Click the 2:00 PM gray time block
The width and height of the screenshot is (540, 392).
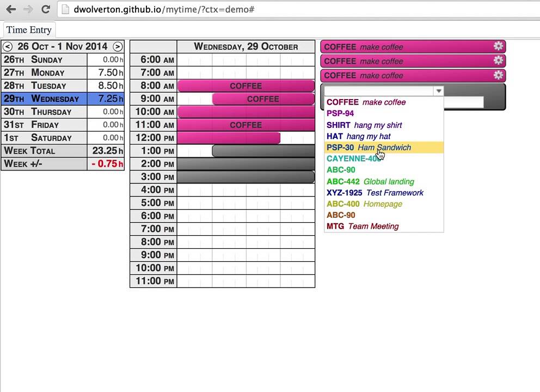[x=246, y=164]
